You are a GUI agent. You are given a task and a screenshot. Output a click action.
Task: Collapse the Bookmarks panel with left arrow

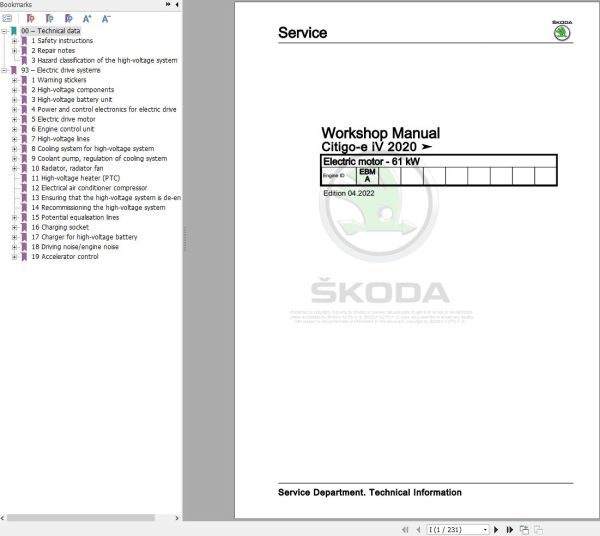pos(177,4)
